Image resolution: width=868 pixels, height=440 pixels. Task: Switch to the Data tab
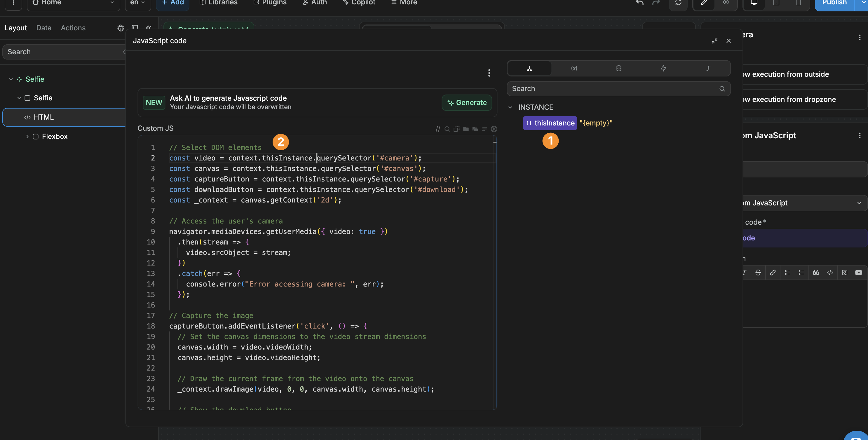tap(43, 28)
